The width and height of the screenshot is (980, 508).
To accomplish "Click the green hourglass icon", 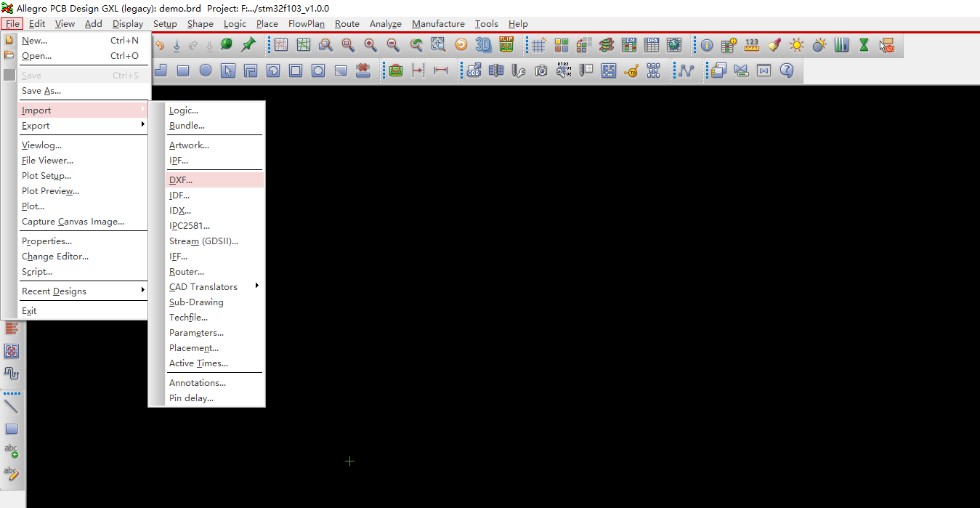I will coord(864,45).
